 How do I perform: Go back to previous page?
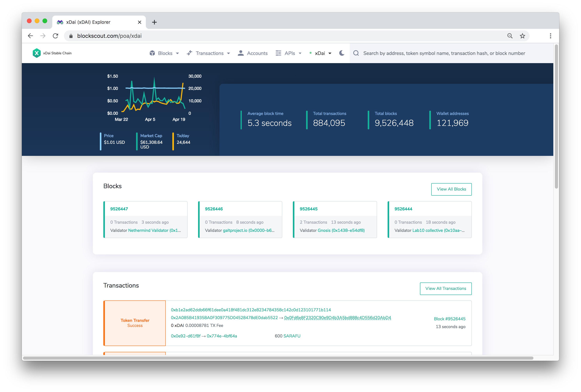(30, 36)
